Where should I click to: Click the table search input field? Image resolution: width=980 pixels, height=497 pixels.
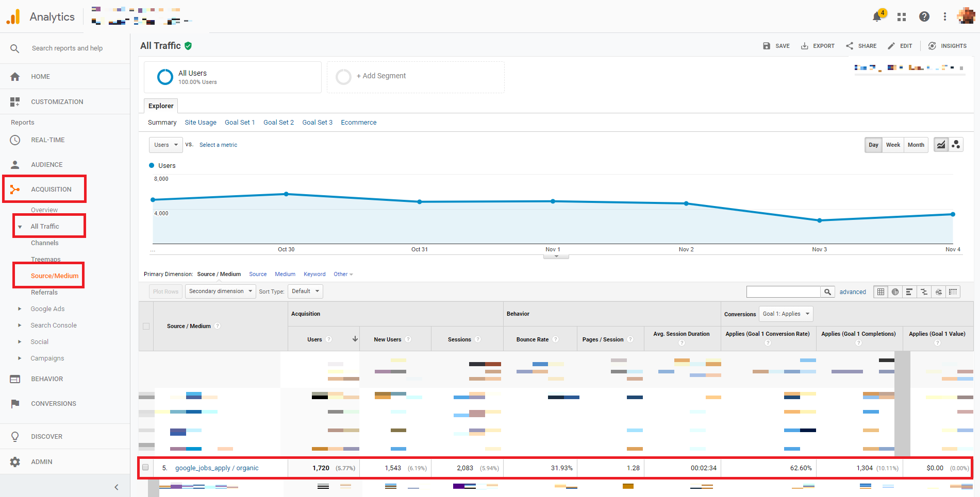[783, 292]
